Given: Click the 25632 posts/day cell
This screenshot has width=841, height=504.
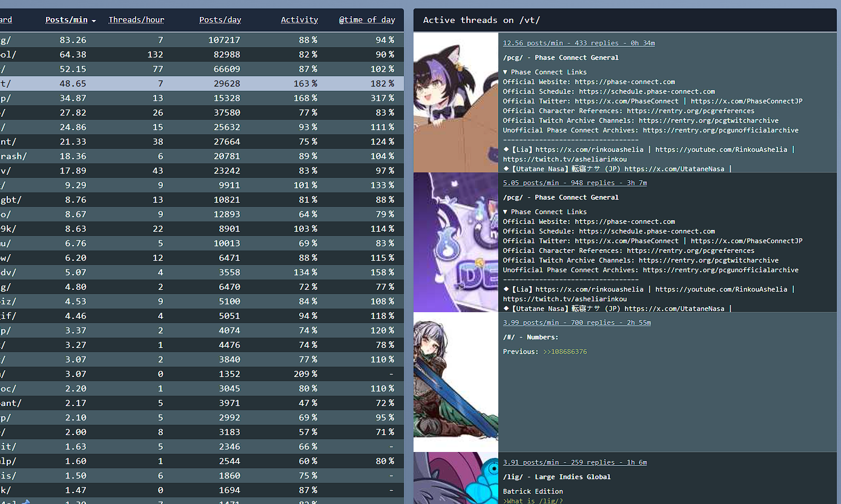Looking at the screenshot, I should click(x=226, y=127).
